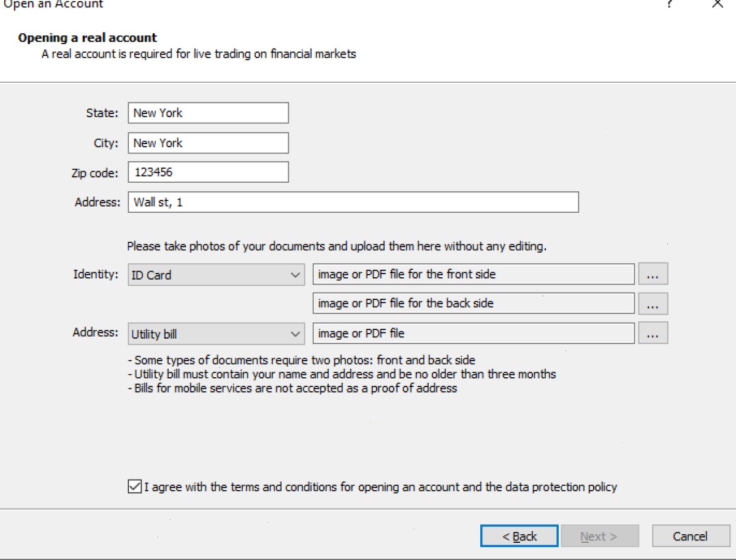Untick the terms and conditions agreement checkbox

[134, 487]
